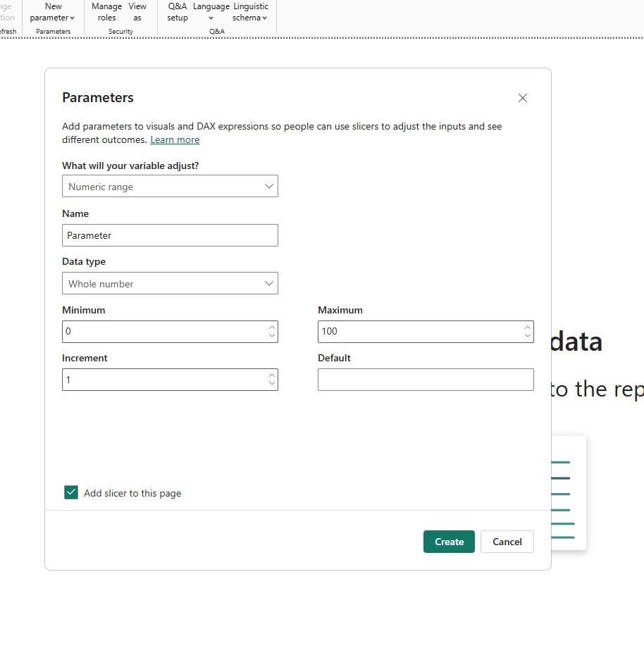Open Manage roles in the ribbon
The image size is (644, 667).
(106, 12)
